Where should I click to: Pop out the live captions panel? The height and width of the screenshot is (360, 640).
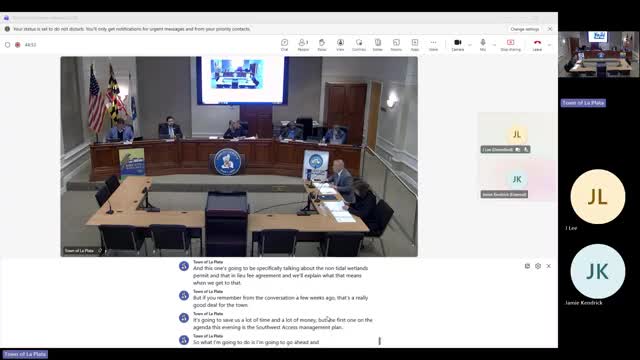pyautogui.click(x=527, y=266)
